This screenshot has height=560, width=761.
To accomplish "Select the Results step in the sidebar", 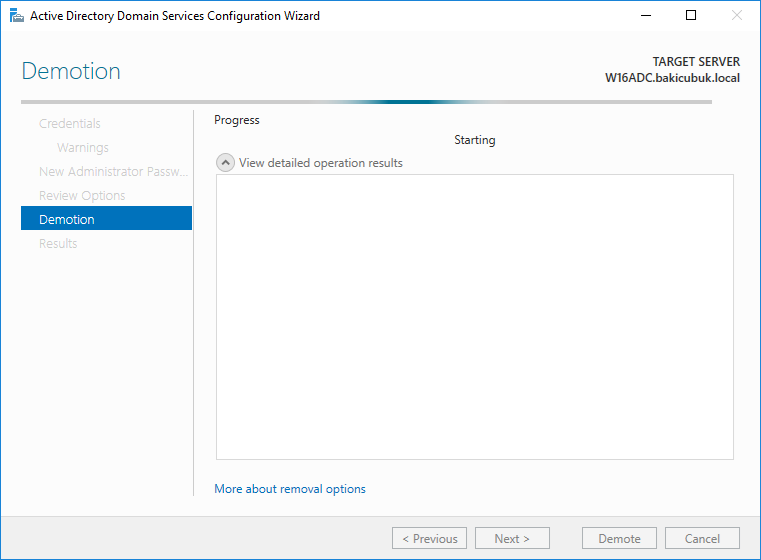I will click(58, 244).
